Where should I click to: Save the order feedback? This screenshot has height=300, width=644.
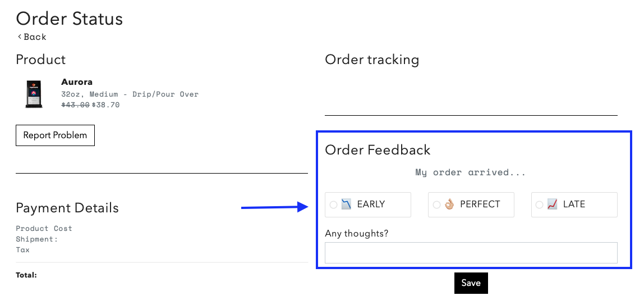pyautogui.click(x=471, y=283)
